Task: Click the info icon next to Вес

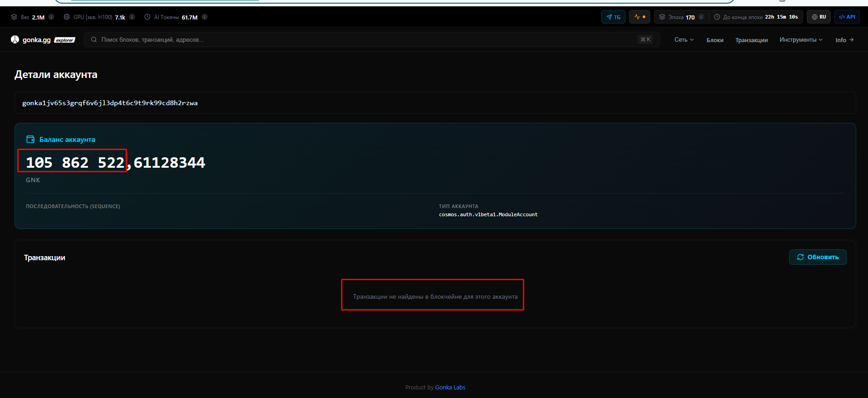Action: click(51, 17)
